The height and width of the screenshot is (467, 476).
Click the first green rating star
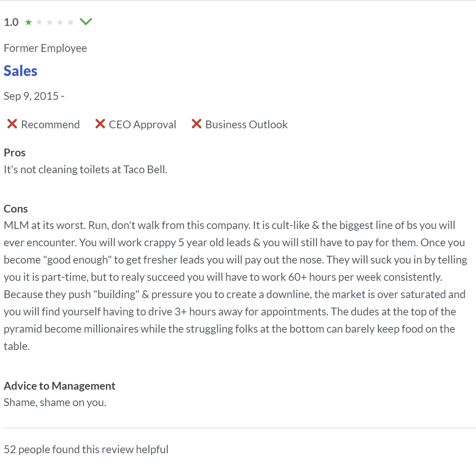pos(29,22)
